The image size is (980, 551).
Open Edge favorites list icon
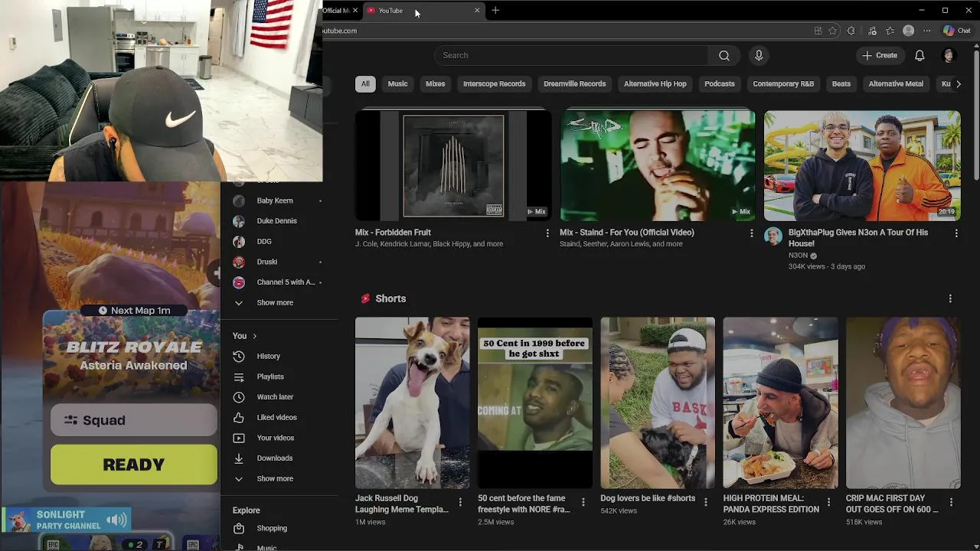pyautogui.click(x=890, y=31)
